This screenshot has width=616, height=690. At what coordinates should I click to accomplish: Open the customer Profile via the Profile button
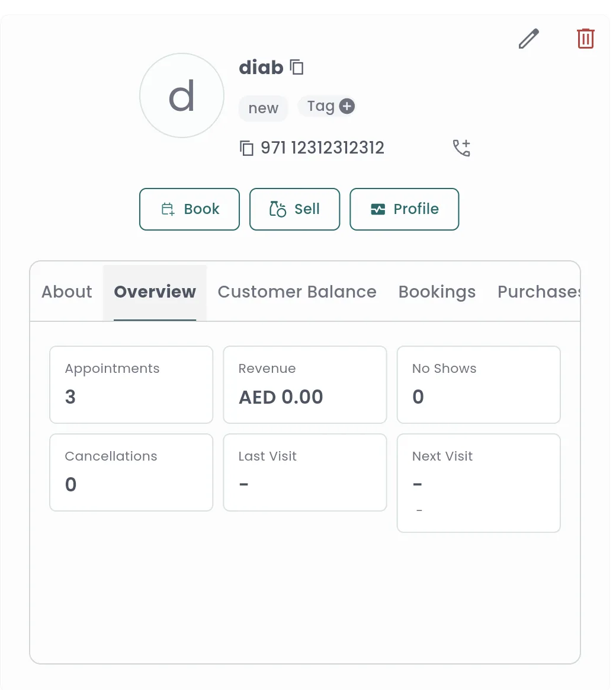(405, 209)
